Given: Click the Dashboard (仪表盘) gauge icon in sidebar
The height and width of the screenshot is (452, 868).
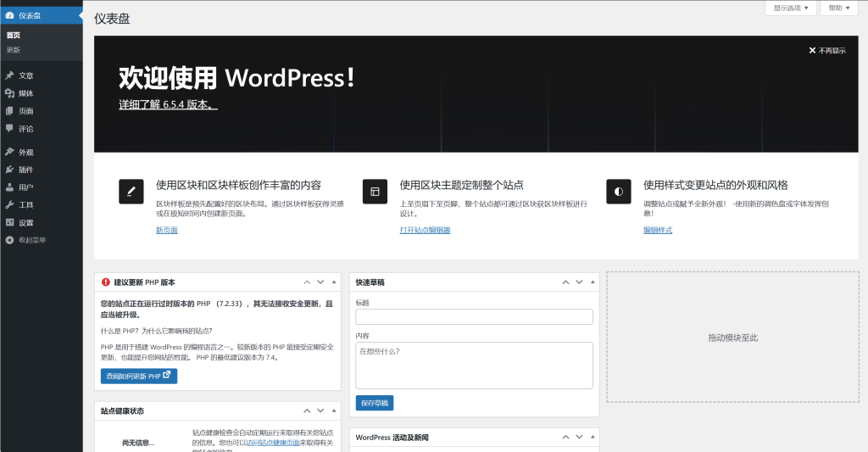Looking at the screenshot, I should (x=9, y=15).
